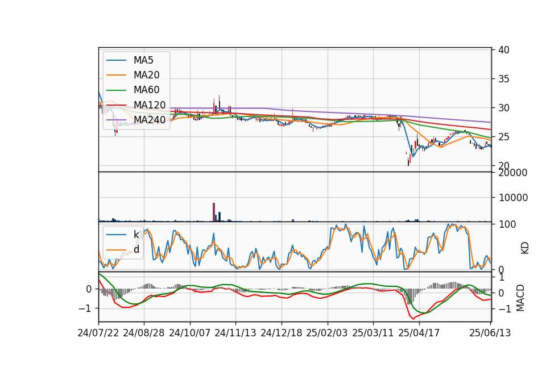The image size is (546, 392).
Task: Click the 100 KD axis label
Action: point(507,224)
